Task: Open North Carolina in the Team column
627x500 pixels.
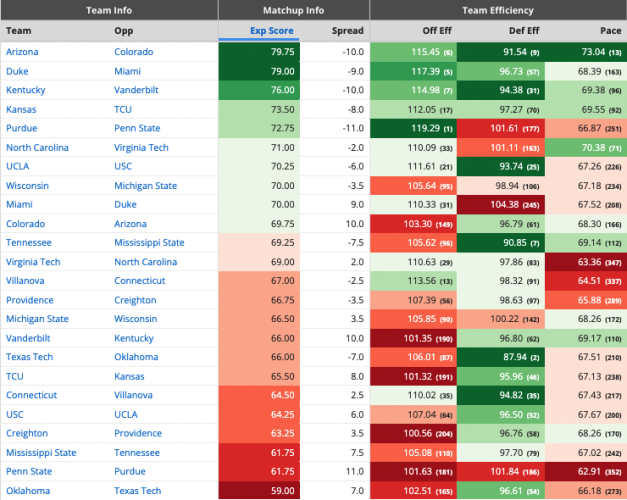Action: (x=37, y=148)
